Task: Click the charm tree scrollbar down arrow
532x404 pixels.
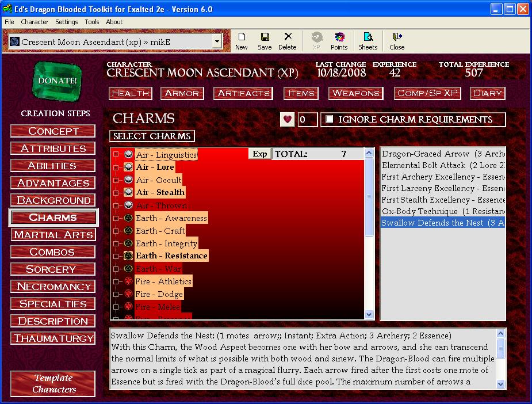Action: click(369, 315)
